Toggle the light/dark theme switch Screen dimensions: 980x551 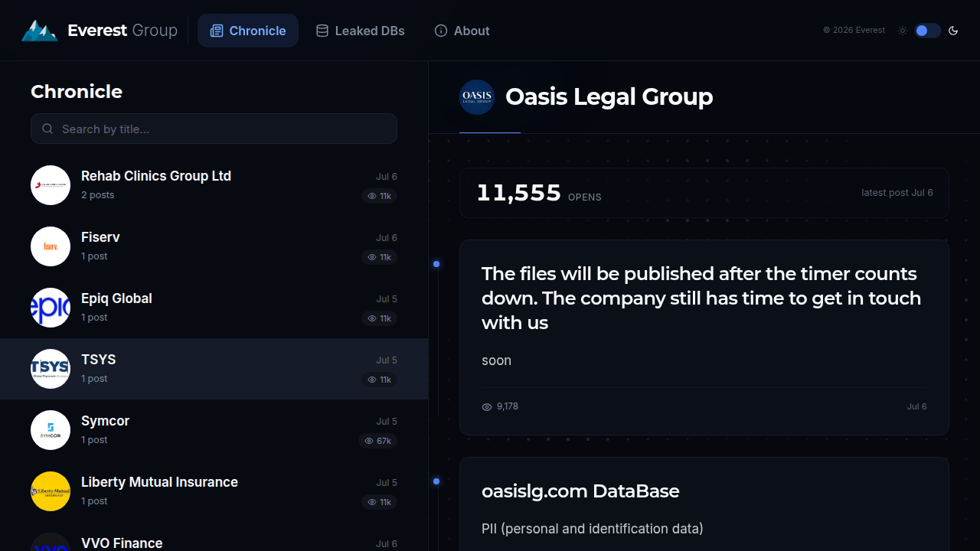(x=927, y=31)
